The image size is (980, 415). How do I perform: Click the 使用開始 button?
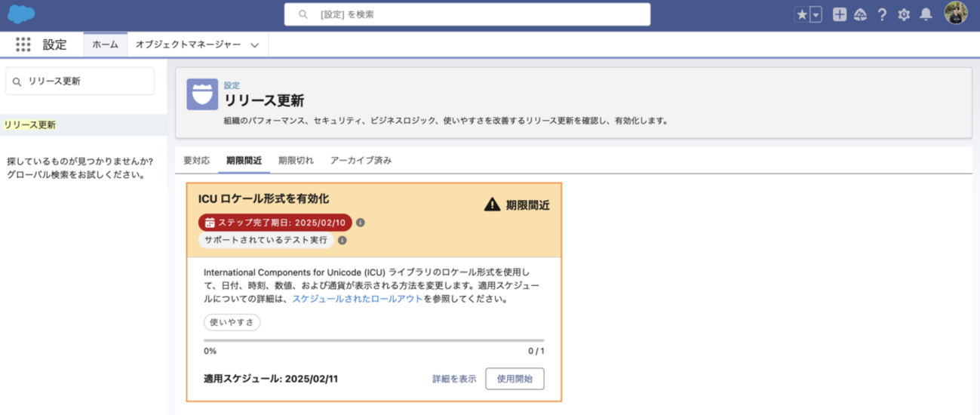pos(515,379)
